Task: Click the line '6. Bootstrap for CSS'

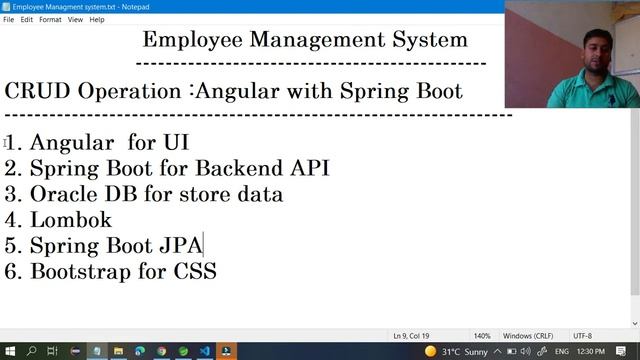Action: tap(110, 271)
